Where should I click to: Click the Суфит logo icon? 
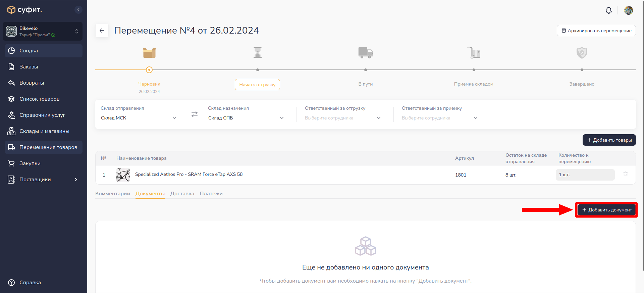[x=11, y=10]
